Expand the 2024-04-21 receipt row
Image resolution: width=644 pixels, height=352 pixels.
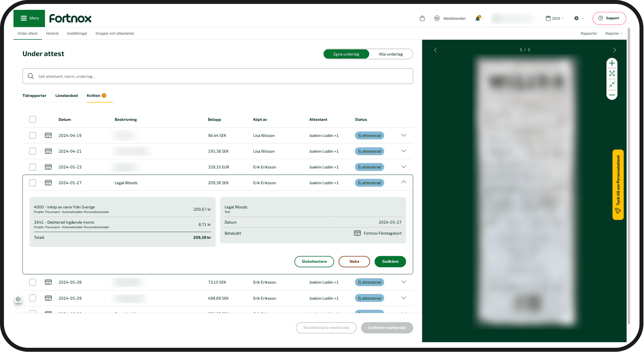(x=403, y=151)
